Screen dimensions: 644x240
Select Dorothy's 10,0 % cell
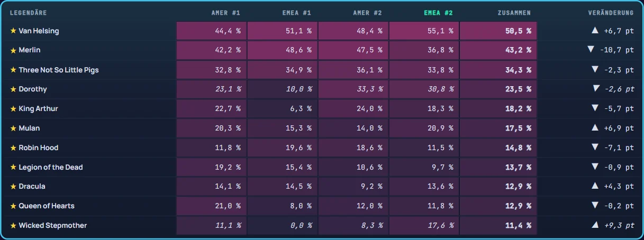tap(283, 89)
